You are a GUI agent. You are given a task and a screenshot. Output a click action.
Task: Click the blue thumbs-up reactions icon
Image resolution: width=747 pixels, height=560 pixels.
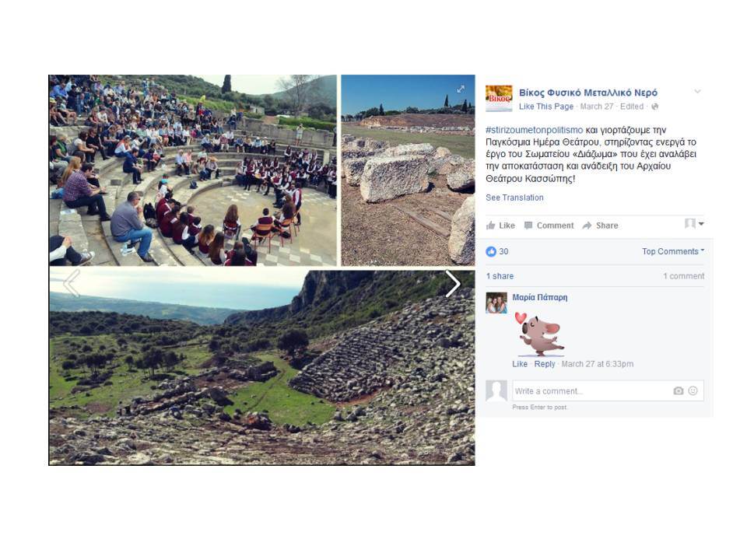(x=491, y=251)
